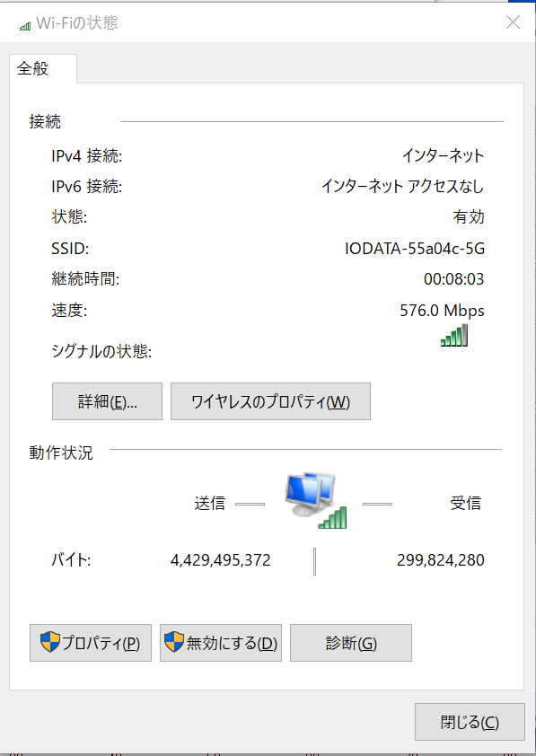The width and height of the screenshot is (536, 756).
Task: Click the shield icon on 無効にする button
Action: [174, 642]
